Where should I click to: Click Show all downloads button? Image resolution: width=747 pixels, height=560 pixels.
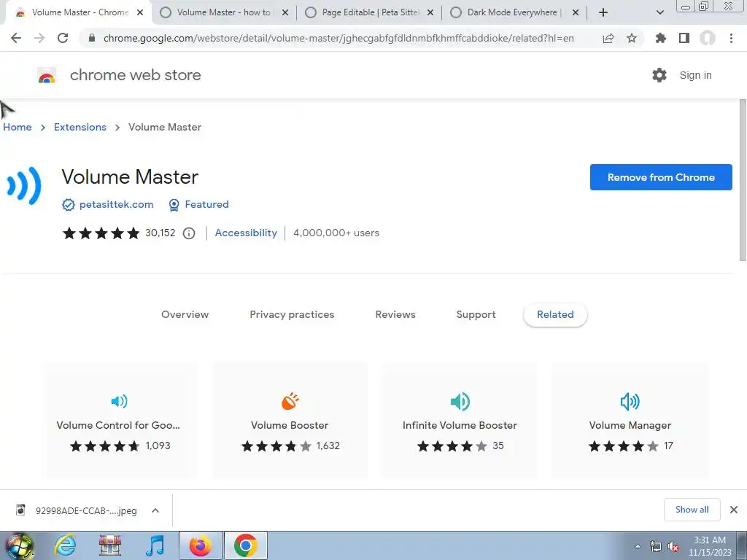click(x=692, y=510)
